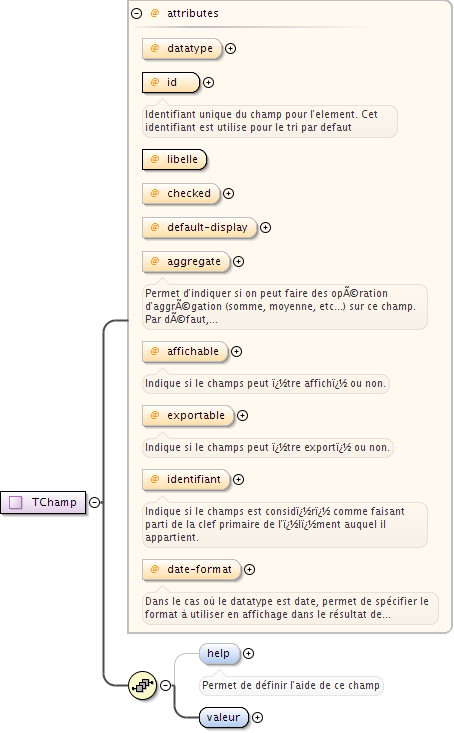Click the @ icon of date-format attribute
This screenshot has height=733, width=454.
point(155,569)
